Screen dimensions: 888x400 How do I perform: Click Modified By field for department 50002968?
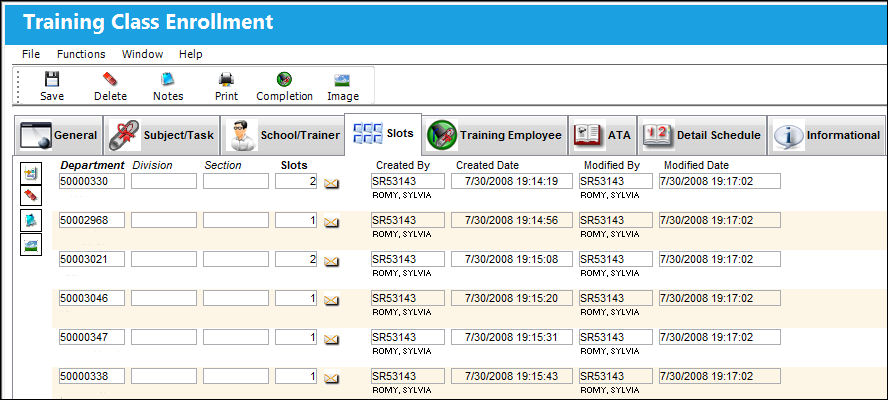click(616, 220)
